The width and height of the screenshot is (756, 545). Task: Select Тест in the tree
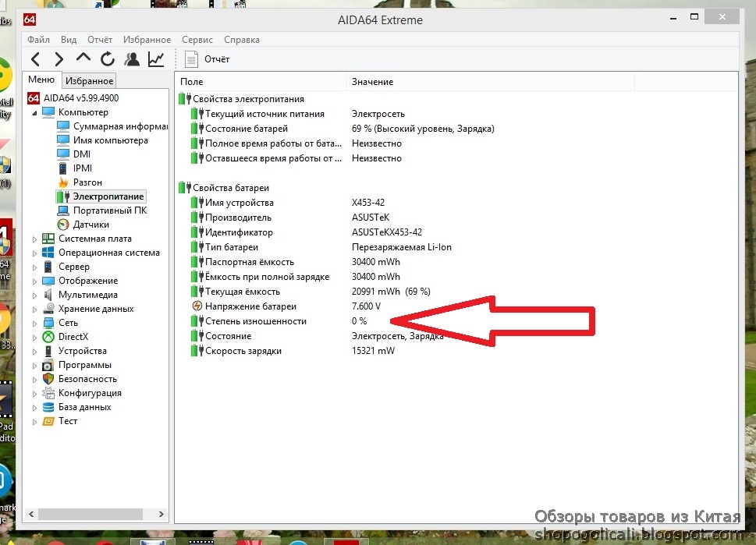click(68, 421)
